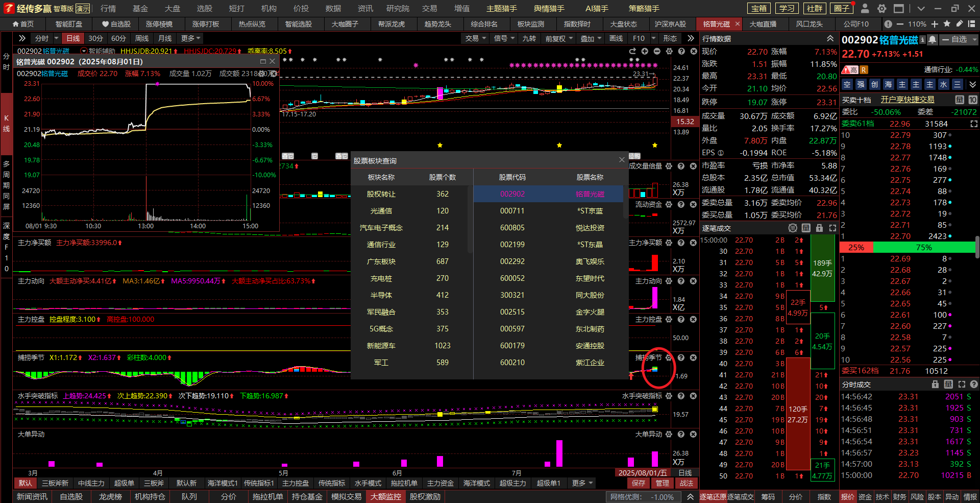980x503 pixels.
Task: Toggle the 量 icon in 分时成交 header
Action: (x=948, y=384)
